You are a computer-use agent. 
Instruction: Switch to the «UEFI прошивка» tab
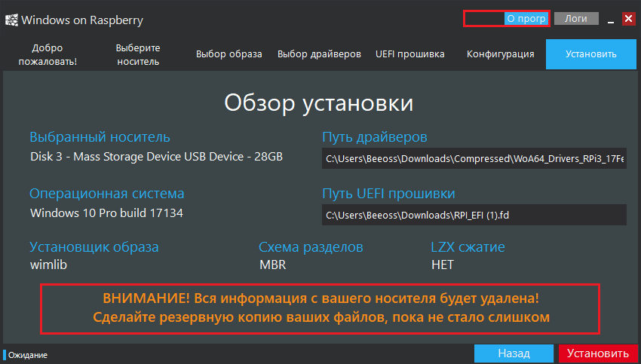tap(409, 54)
